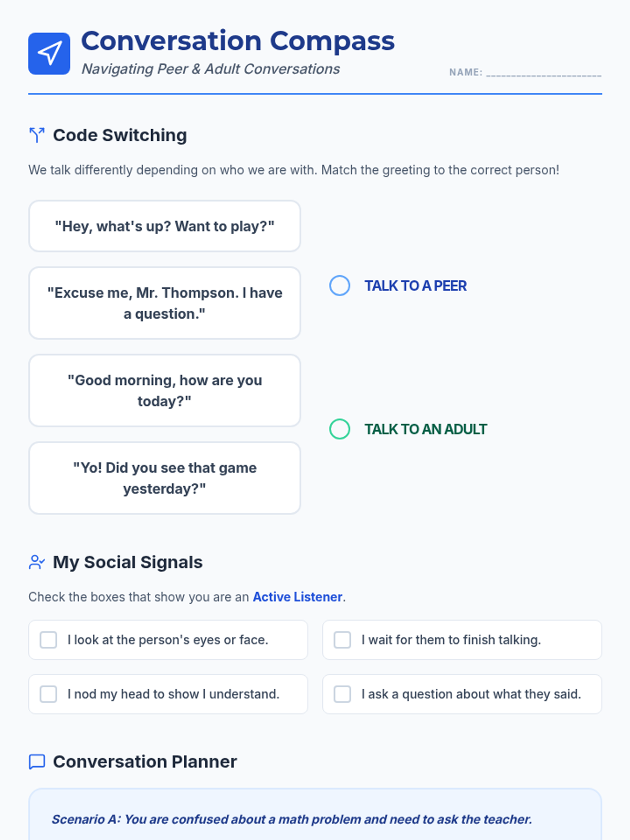
Task: Click the "Excuse me, Mr. Thompson" greeting card
Action: pos(165,303)
